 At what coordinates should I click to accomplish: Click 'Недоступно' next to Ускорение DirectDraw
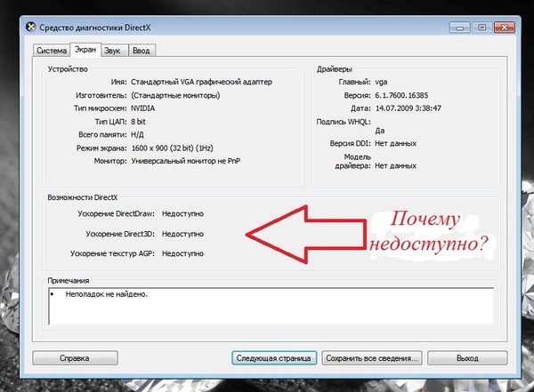(182, 213)
